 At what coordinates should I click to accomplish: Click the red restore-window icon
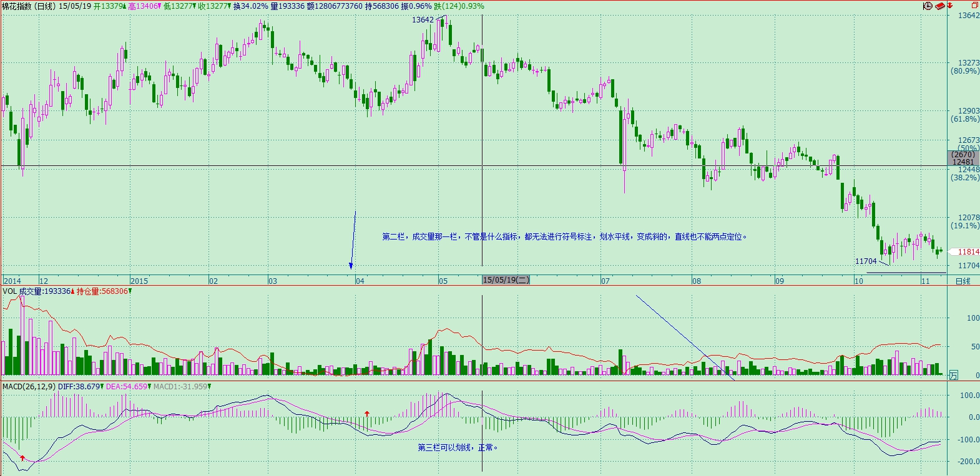(x=974, y=5)
